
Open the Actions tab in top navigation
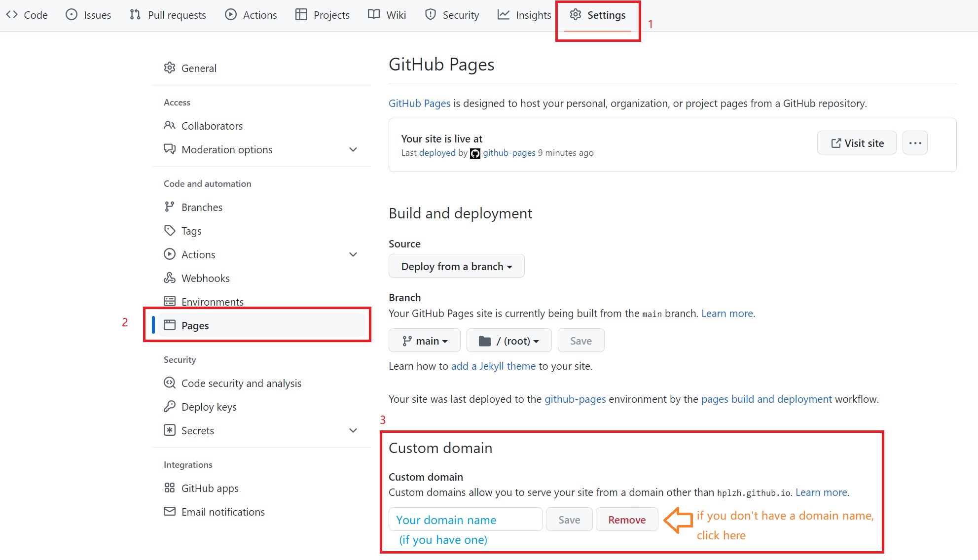tap(251, 15)
